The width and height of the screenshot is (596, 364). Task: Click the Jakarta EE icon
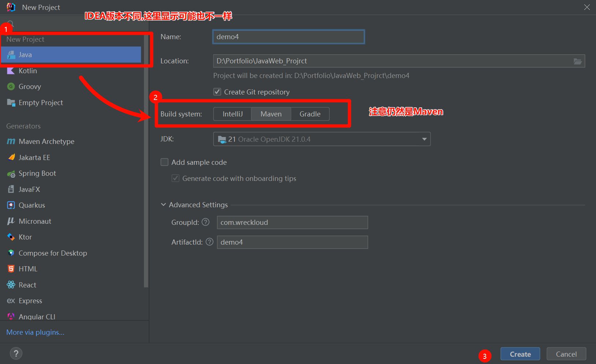(x=11, y=157)
